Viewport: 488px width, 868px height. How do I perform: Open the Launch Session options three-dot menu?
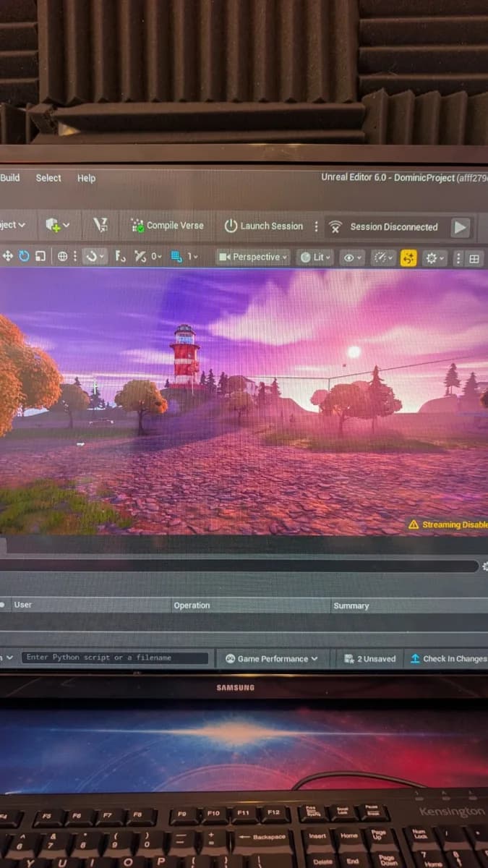316,226
